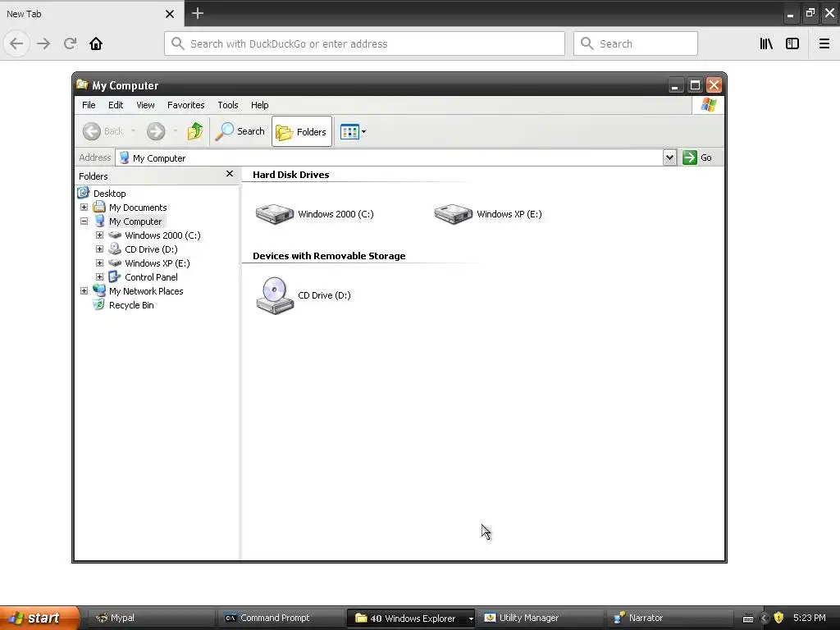This screenshot has width=840, height=630.
Task: Click the My Computer address field
Action: 390,158
